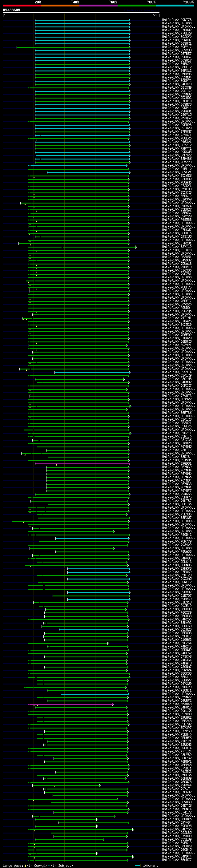The height and width of the screenshot is (868, 197).
Task: Click the cyan ~100% identity legend segment
Action: (175, 6)
